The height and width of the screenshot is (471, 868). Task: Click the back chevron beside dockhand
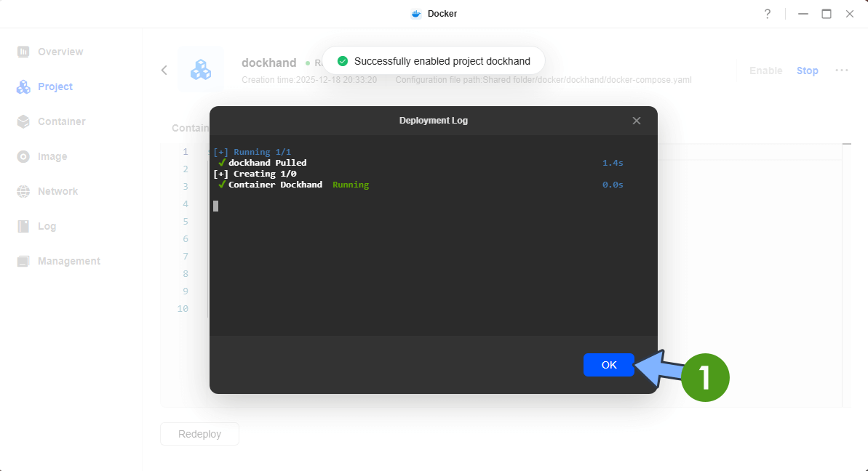164,70
